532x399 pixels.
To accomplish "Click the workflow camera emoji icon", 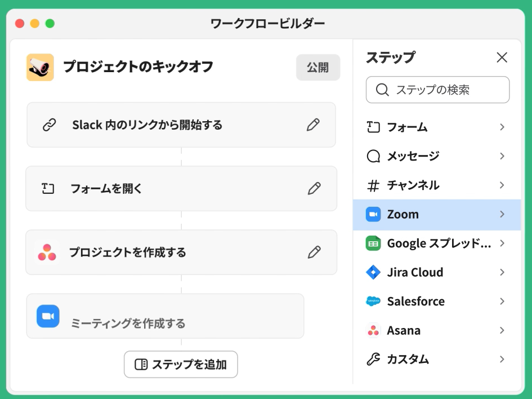I will point(40,68).
